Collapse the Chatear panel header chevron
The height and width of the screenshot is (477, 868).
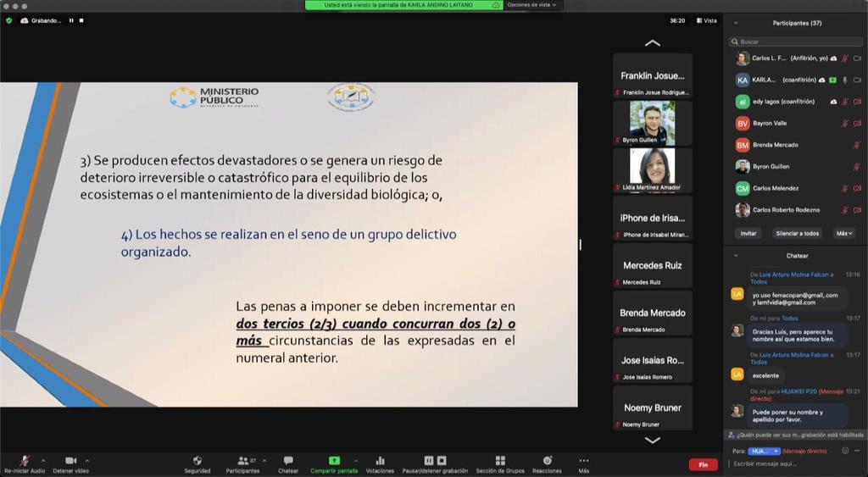click(736, 256)
